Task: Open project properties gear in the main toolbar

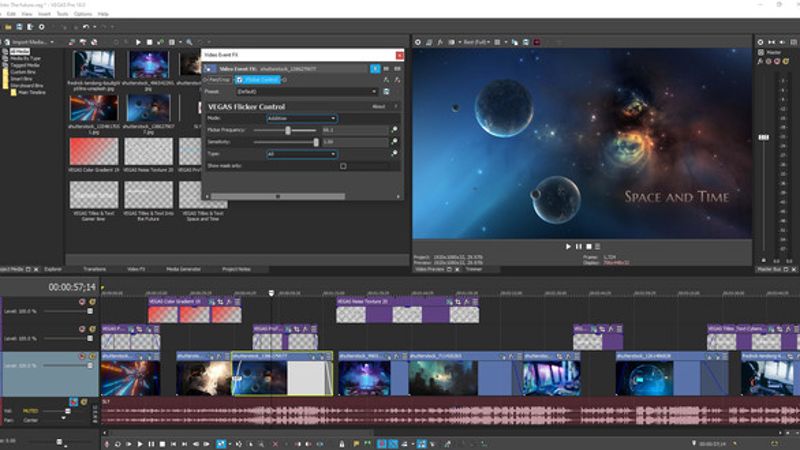Action: point(41,27)
